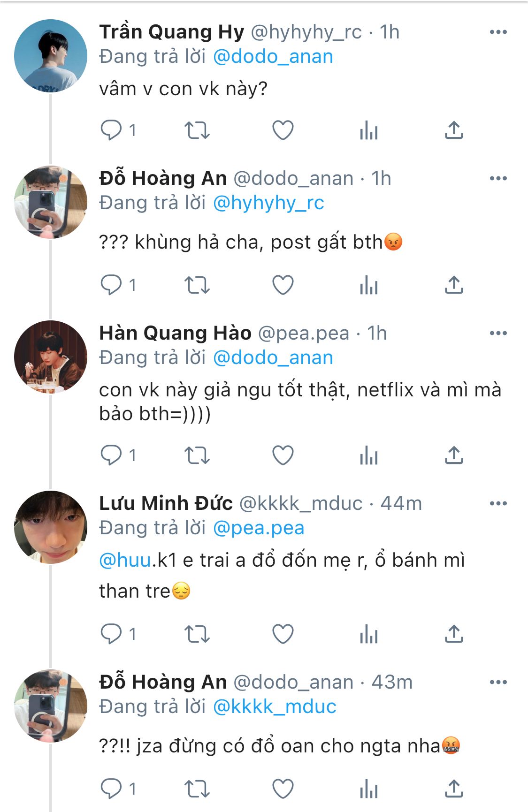
Task: Open the @huu mention link
Action: click(x=125, y=561)
